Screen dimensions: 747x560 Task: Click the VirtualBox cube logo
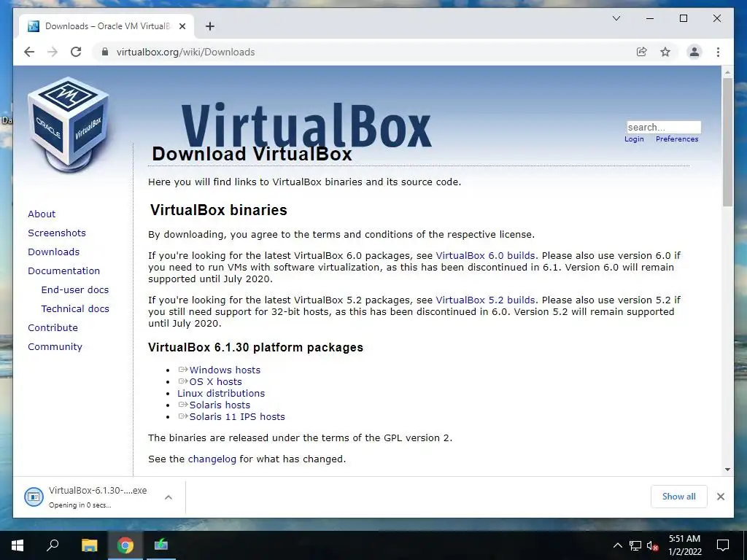pyautogui.click(x=69, y=124)
